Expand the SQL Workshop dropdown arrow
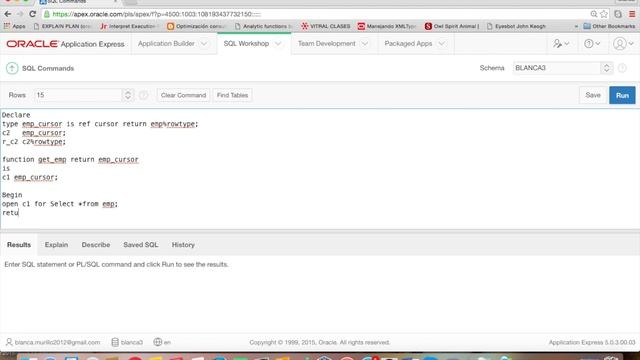640x360 pixels. coord(278,44)
